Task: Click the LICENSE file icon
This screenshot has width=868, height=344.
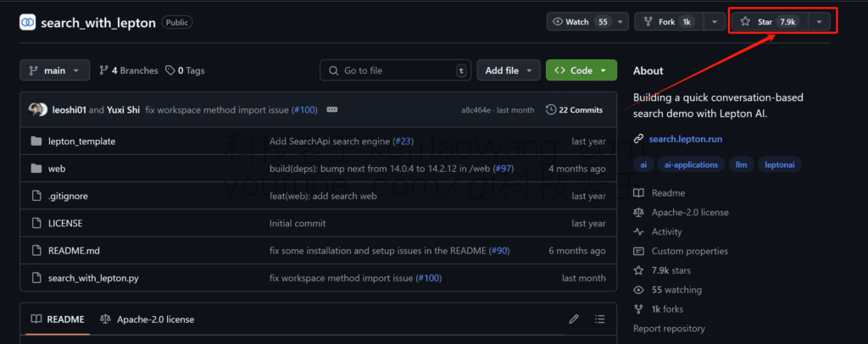Action: tap(36, 224)
